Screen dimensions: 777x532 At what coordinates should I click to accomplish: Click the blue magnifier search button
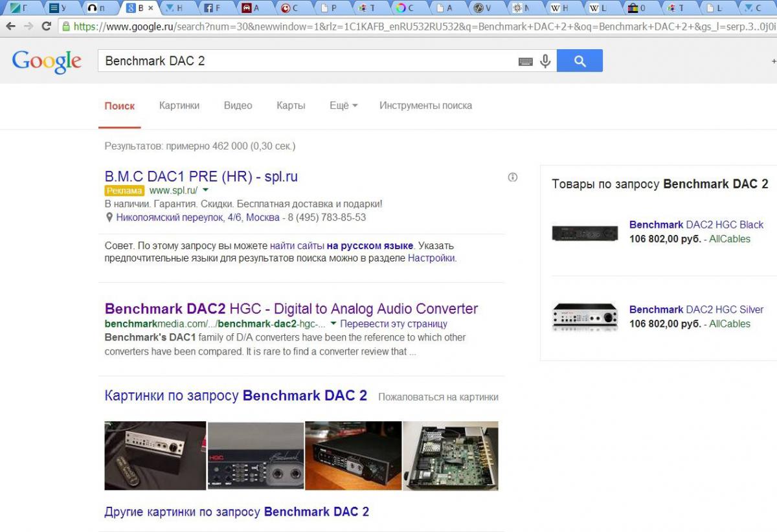pos(580,61)
